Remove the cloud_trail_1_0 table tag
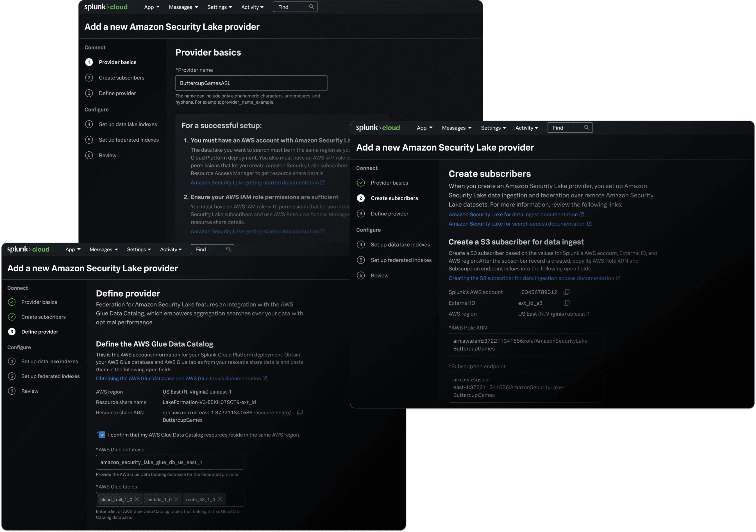Screen dimensions: 756x532 coord(137,499)
